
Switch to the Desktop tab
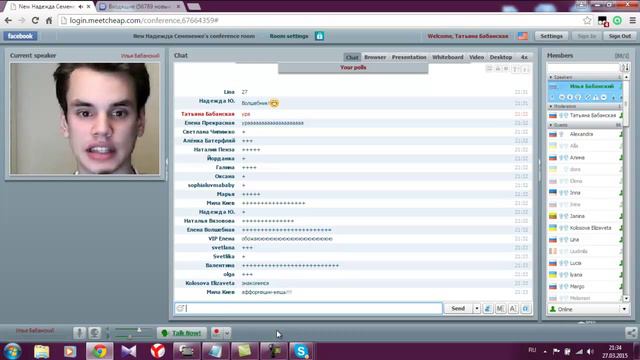(501, 57)
